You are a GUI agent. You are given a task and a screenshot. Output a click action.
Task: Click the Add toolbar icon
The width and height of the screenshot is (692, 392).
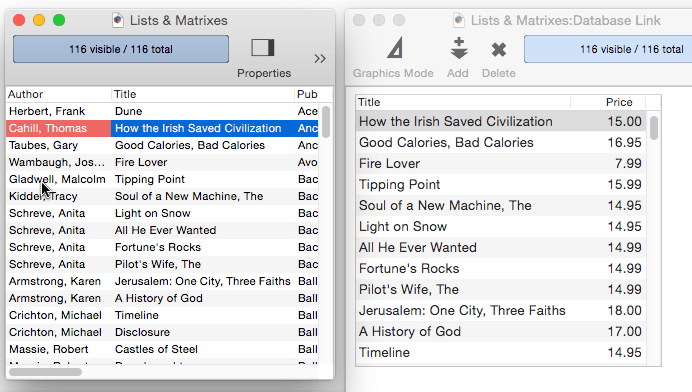459,48
